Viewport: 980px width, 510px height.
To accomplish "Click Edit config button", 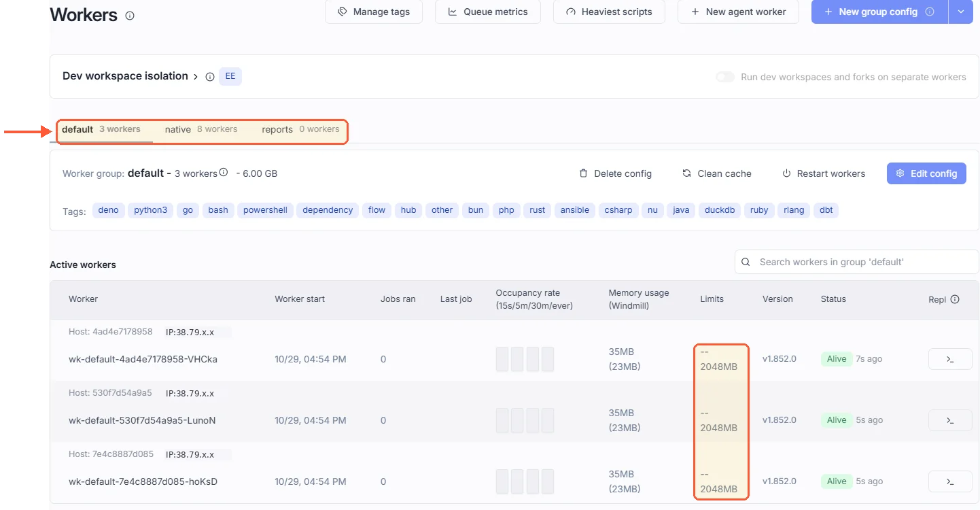I will tap(926, 173).
